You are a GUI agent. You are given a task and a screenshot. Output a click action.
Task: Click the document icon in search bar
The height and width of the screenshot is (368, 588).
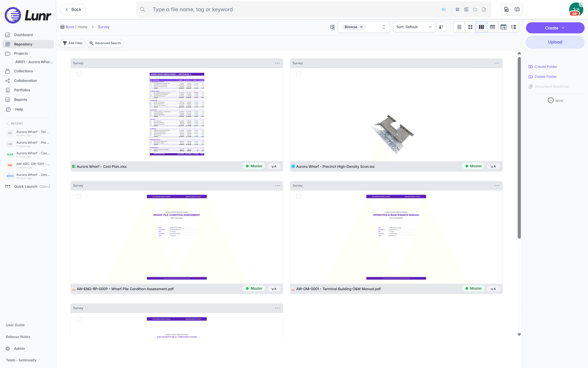[484, 10]
